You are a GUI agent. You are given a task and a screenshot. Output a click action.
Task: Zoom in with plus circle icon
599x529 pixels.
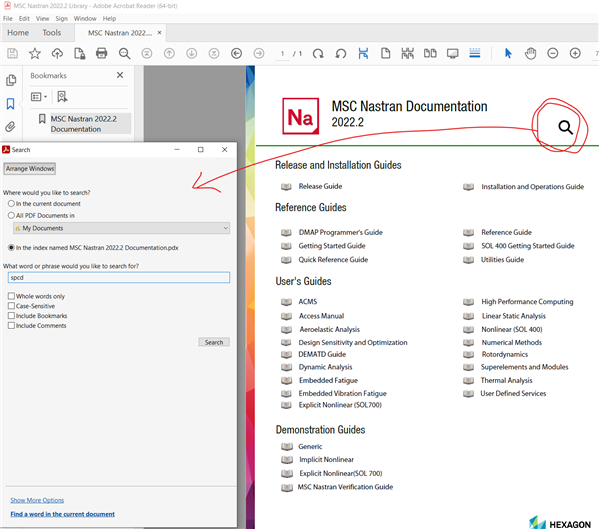point(575,53)
